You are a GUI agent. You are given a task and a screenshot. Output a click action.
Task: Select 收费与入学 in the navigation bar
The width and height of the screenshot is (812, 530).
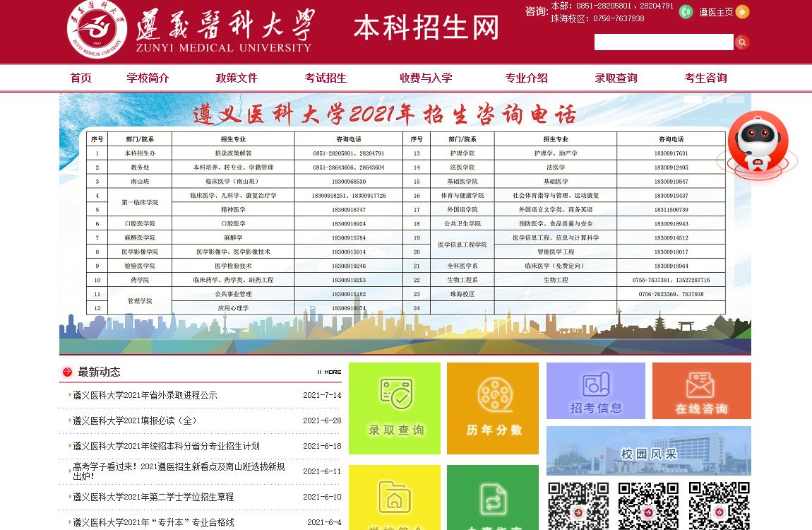[x=426, y=78]
